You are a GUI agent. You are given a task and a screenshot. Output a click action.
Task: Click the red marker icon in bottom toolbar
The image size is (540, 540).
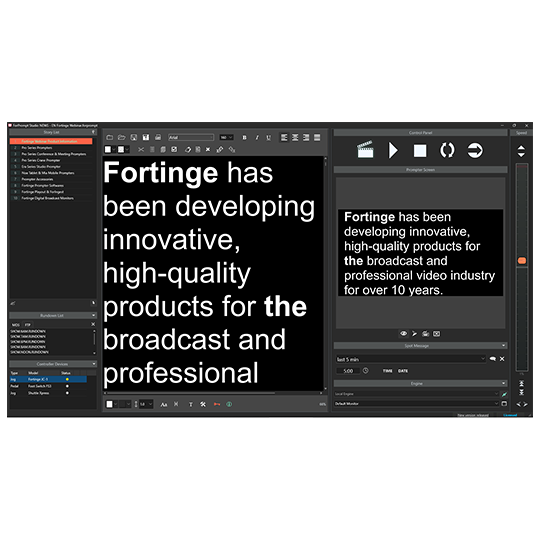[217, 404]
